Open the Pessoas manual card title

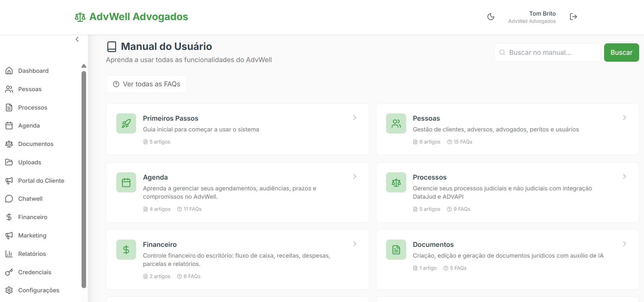tap(426, 118)
